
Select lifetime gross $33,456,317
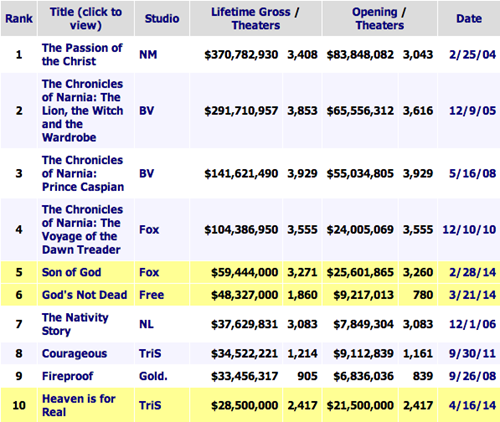[x=245, y=376]
